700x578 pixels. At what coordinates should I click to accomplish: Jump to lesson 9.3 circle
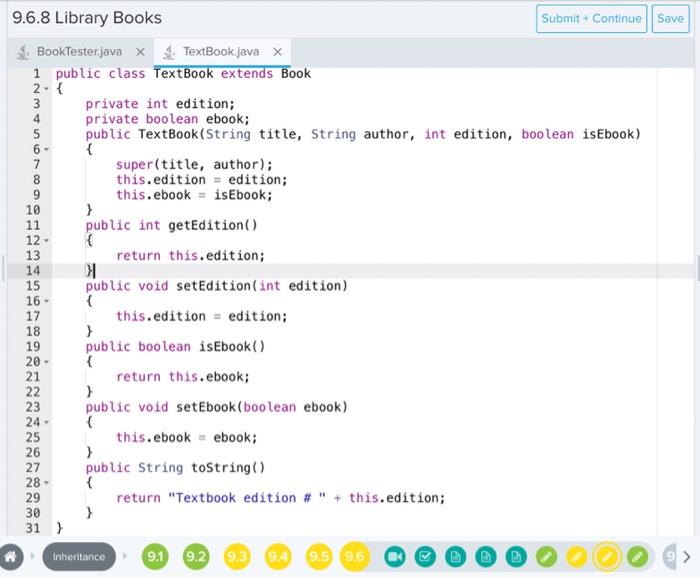point(237,557)
